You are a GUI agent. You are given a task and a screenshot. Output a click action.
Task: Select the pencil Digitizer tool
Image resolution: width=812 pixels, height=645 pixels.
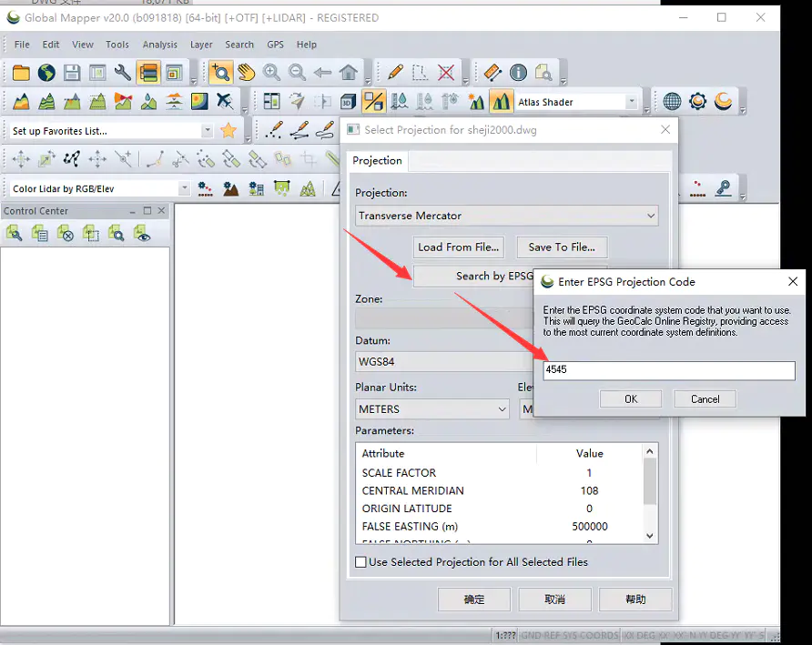click(x=395, y=73)
